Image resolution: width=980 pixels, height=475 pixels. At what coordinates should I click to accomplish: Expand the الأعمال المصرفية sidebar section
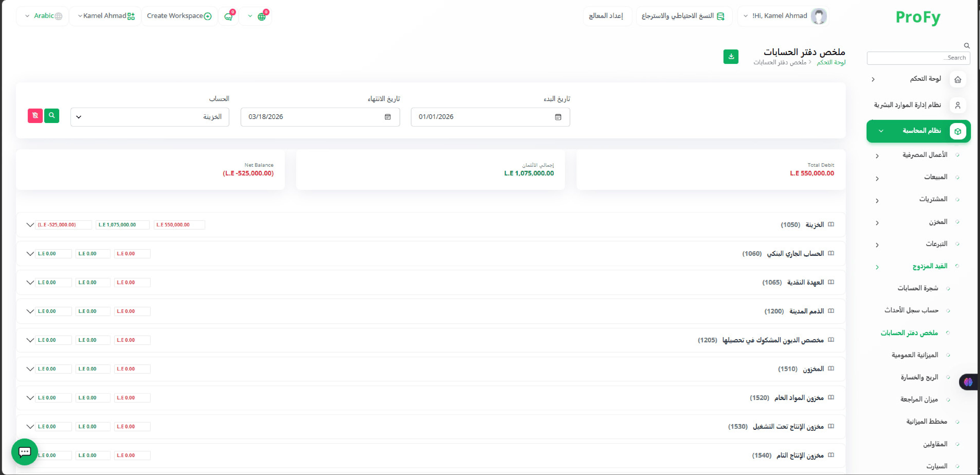click(877, 156)
